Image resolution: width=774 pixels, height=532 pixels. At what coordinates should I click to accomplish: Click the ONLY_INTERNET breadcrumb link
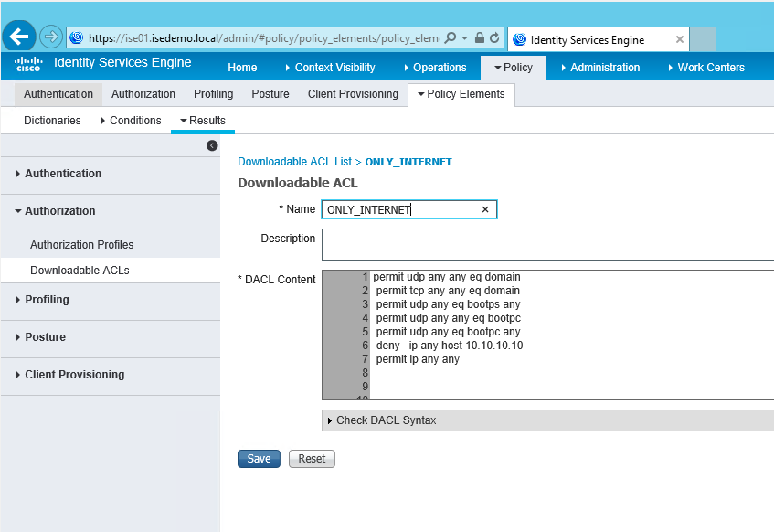(408, 162)
